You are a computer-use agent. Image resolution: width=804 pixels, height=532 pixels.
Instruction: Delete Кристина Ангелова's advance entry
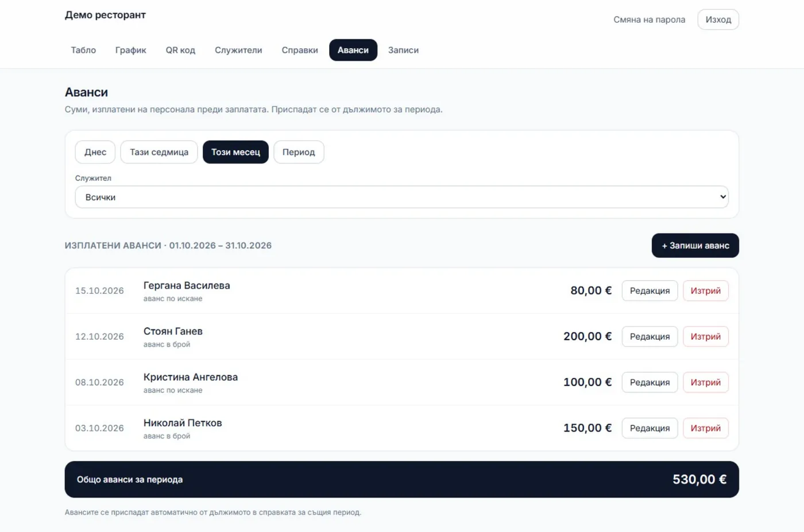(705, 382)
